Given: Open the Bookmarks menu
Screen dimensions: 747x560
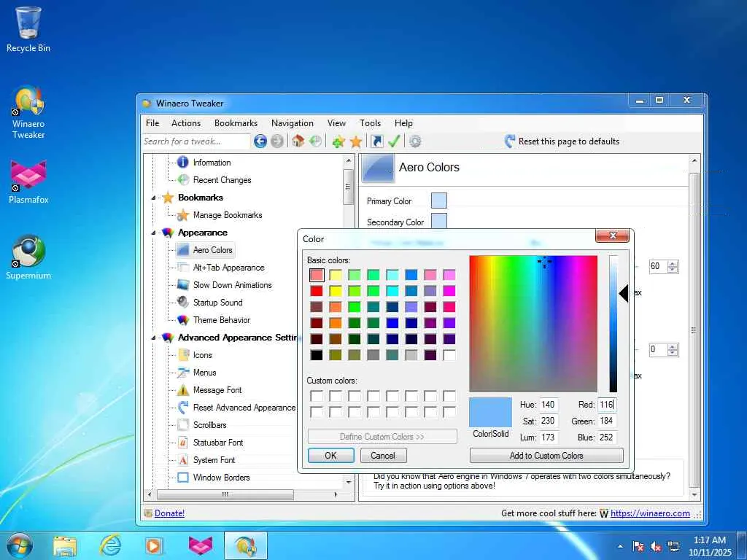Looking at the screenshot, I should click(x=236, y=122).
